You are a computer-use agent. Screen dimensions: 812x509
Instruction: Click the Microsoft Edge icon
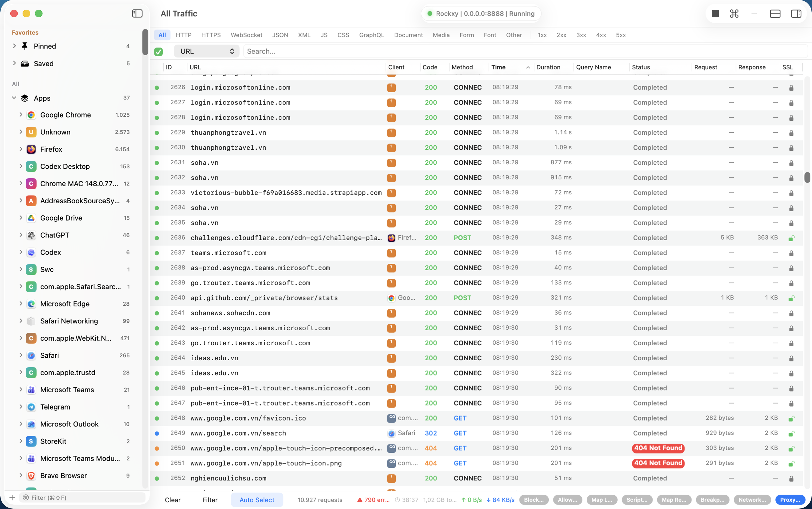click(x=31, y=304)
